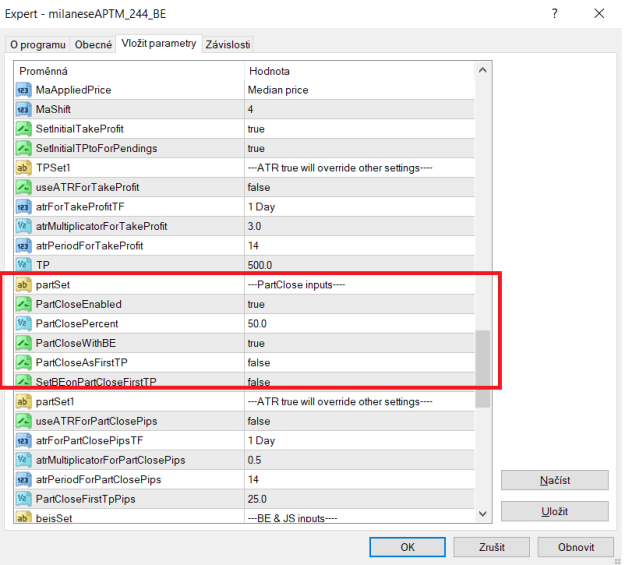The height and width of the screenshot is (565, 625).
Task: Open the help question mark in title bar
Action: pos(554,14)
